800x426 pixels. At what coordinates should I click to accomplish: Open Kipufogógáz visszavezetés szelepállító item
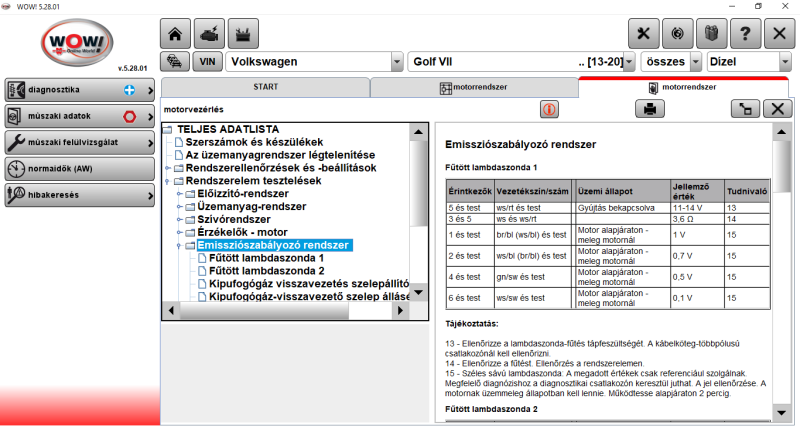(x=309, y=284)
